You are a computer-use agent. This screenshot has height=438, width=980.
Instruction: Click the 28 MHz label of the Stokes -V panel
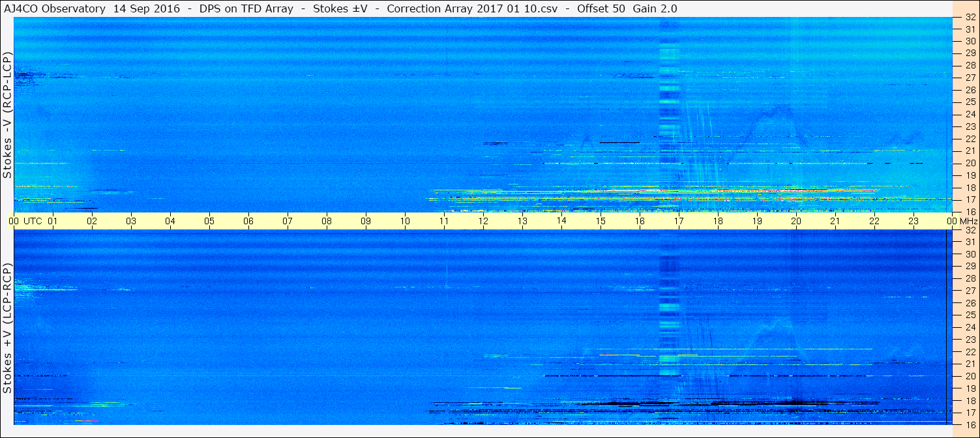[x=970, y=65]
